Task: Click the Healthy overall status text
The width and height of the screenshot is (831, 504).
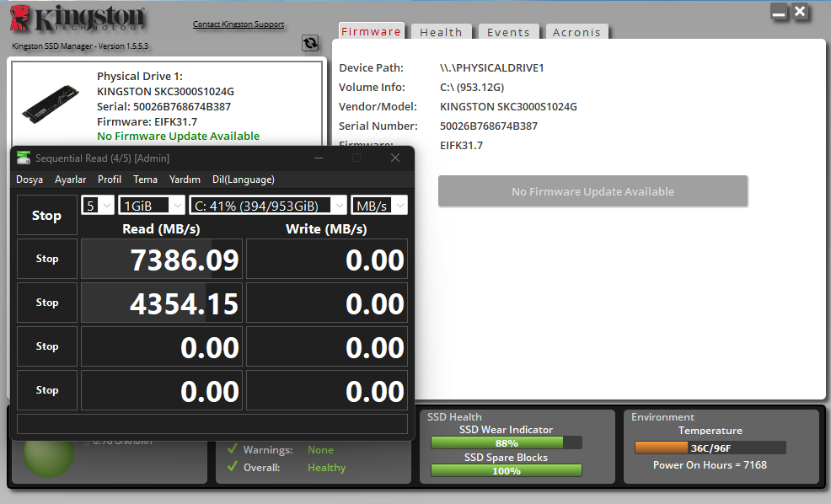Action: click(x=326, y=468)
